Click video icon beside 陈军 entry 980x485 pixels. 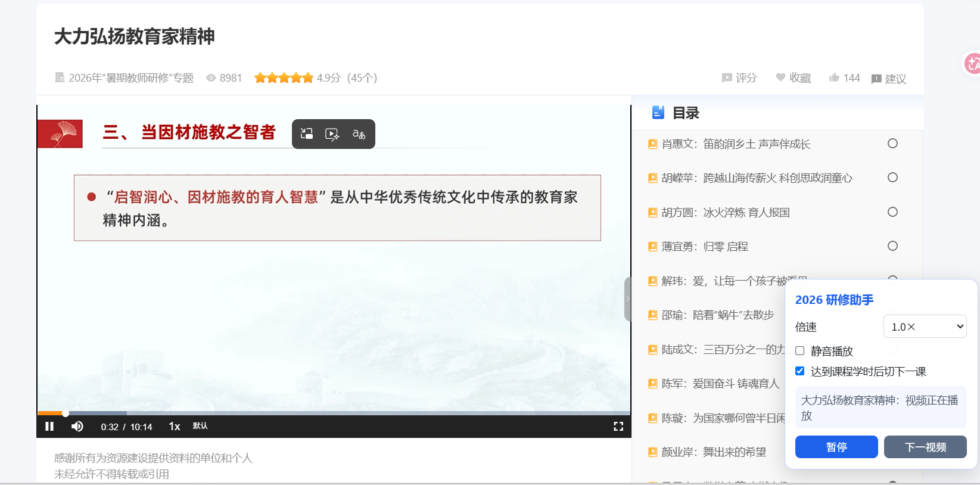(x=653, y=384)
